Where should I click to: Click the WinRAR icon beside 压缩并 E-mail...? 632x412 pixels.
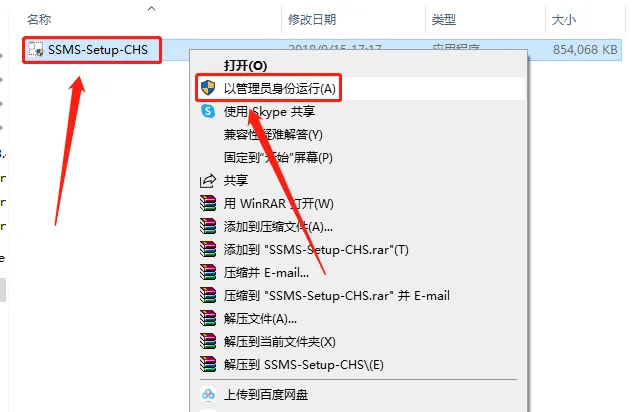[208, 273]
